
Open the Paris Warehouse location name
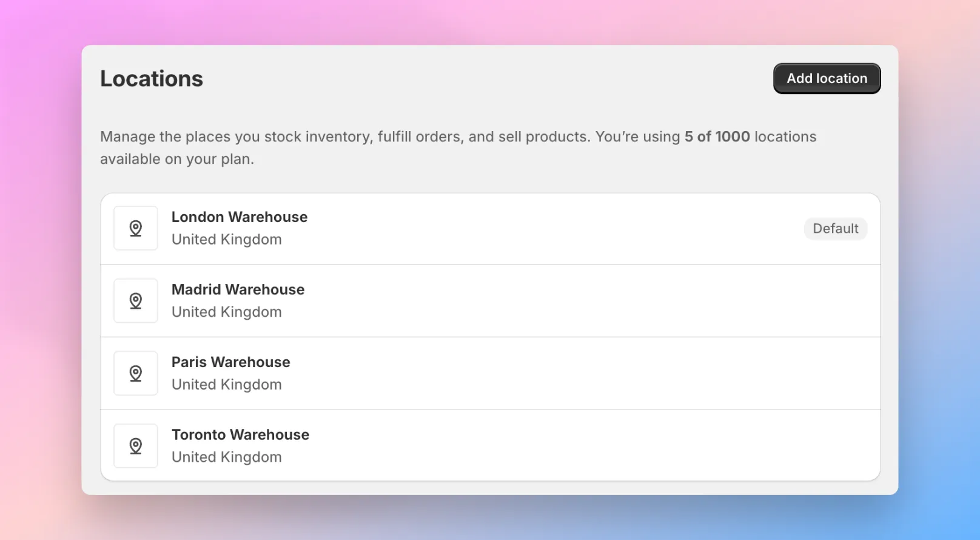pos(231,362)
